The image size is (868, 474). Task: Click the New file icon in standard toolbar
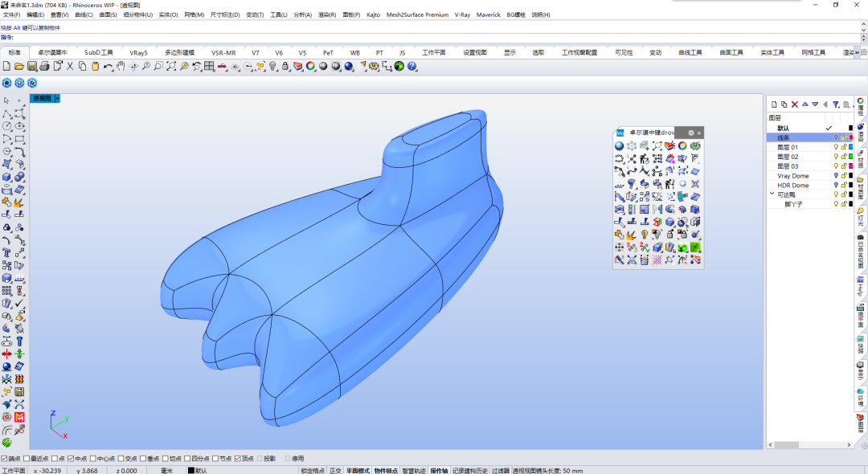coord(6,67)
